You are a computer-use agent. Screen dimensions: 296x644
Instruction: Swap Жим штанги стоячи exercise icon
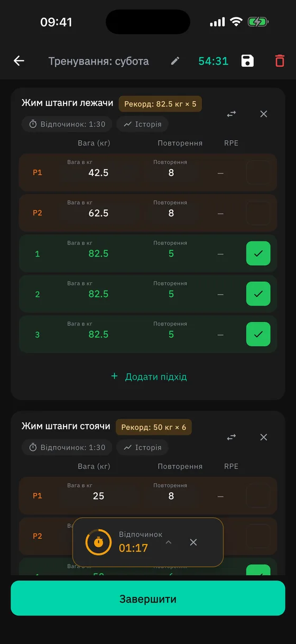tap(232, 437)
